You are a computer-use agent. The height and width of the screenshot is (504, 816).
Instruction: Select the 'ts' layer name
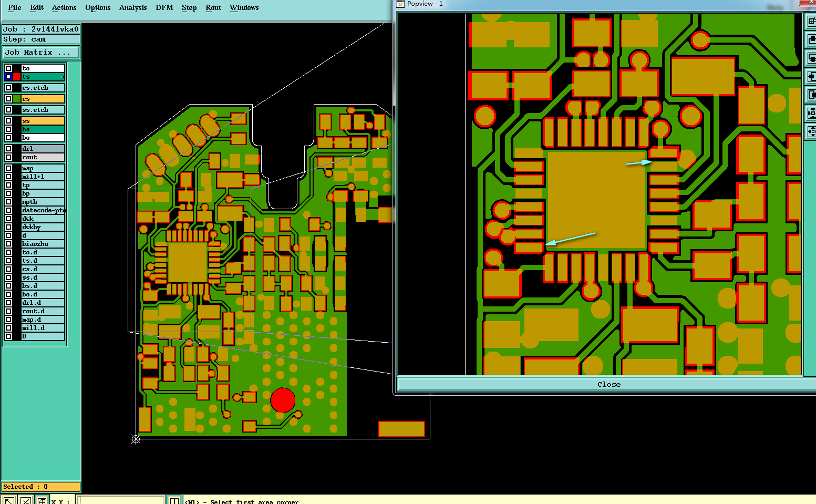[x=43, y=77]
